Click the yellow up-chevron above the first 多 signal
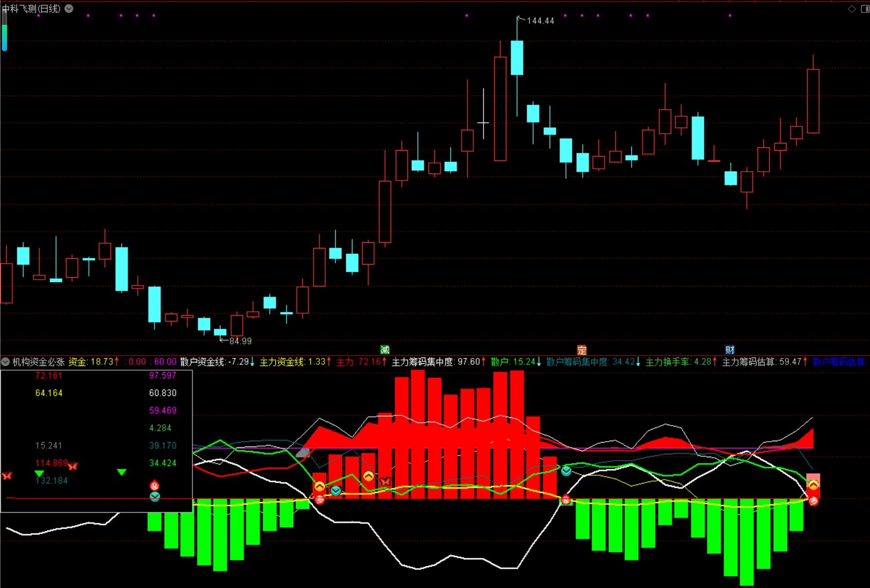The image size is (870, 588). 319,486
